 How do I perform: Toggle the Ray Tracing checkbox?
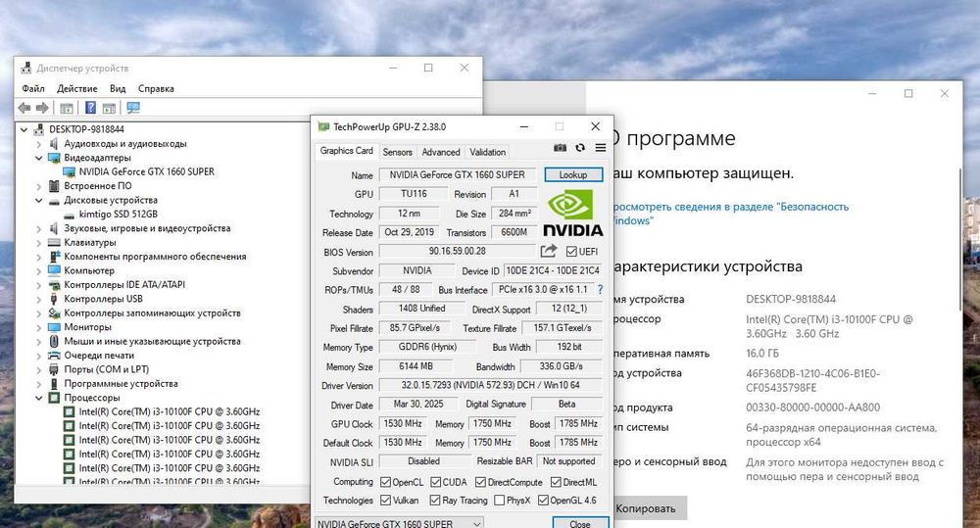434,500
